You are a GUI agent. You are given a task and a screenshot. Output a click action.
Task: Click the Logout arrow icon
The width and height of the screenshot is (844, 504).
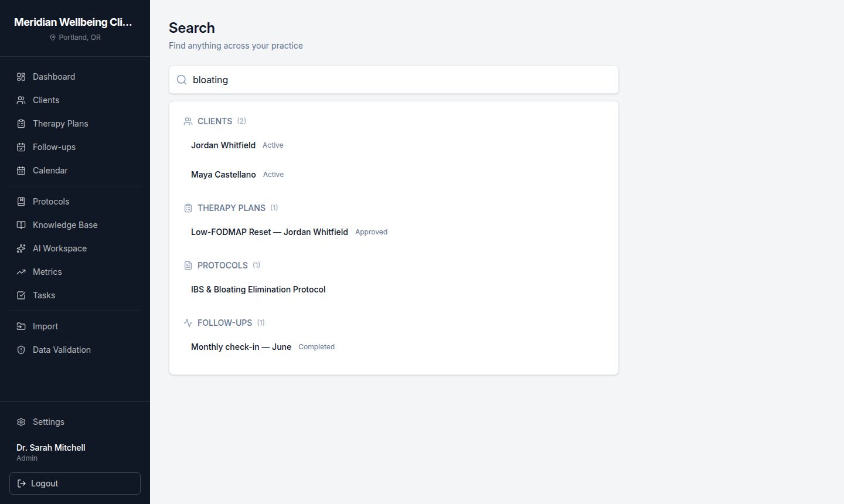pos(22,483)
